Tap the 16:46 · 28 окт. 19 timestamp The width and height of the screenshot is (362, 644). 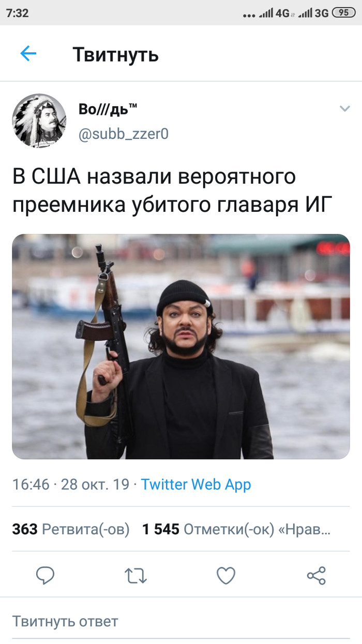click(x=71, y=485)
